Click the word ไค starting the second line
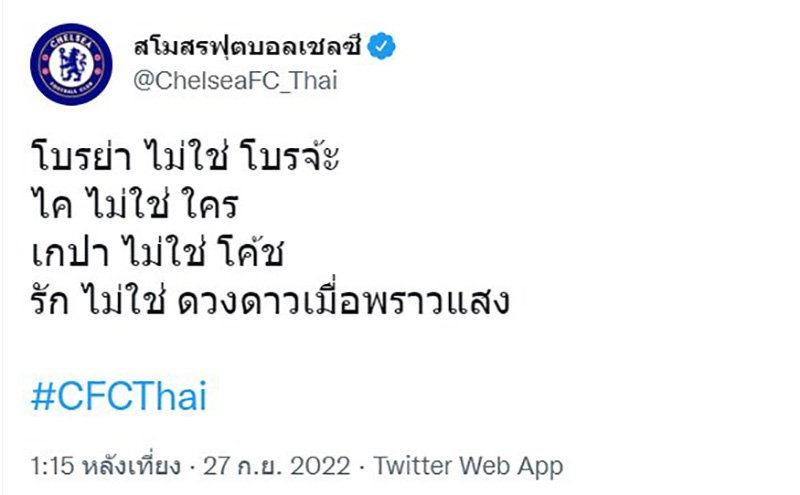800x495 pixels. pyautogui.click(x=48, y=207)
